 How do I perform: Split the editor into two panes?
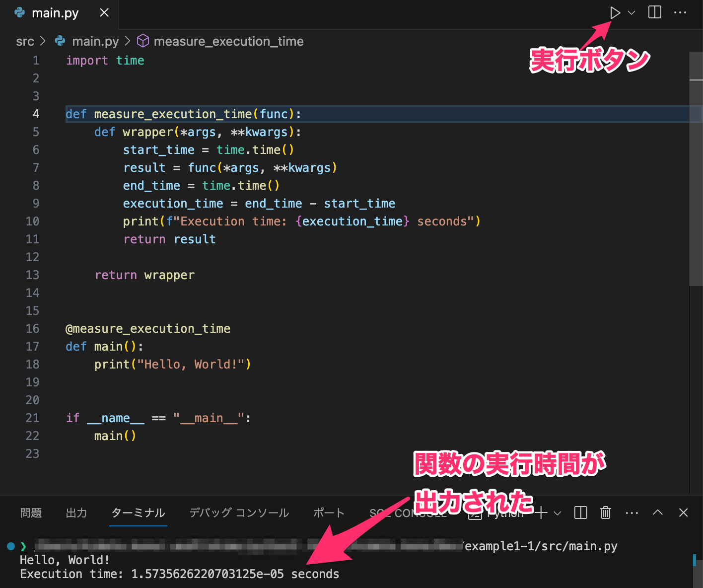tap(654, 12)
